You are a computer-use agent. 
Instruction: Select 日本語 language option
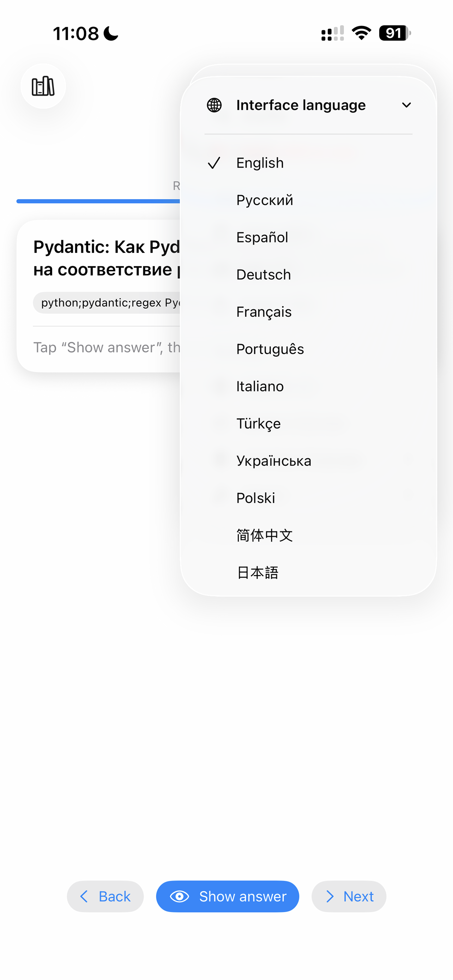[308, 573]
